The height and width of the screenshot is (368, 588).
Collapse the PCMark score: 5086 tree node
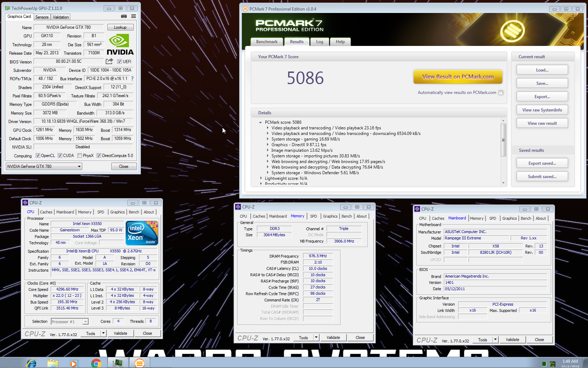pyautogui.click(x=260, y=123)
